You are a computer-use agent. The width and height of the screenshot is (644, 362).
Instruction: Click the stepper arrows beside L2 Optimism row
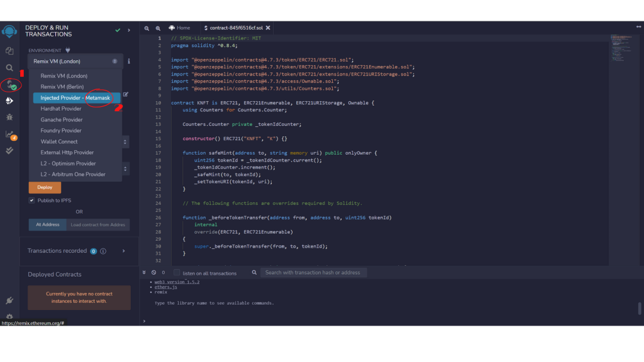[125, 168]
